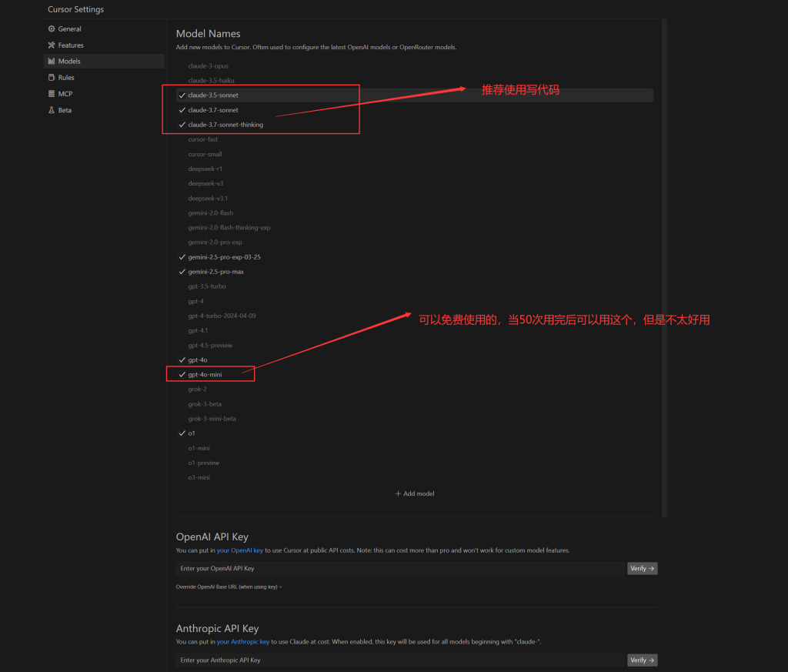Click the Cursor Settings title
The image size is (788, 672).
coord(76,9)
